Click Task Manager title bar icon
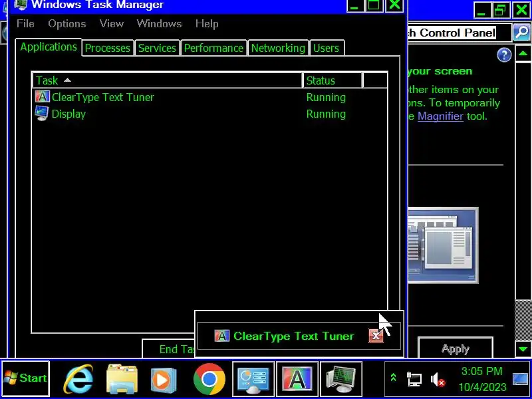This screenshot has height=399, width=532. (21, 5)
